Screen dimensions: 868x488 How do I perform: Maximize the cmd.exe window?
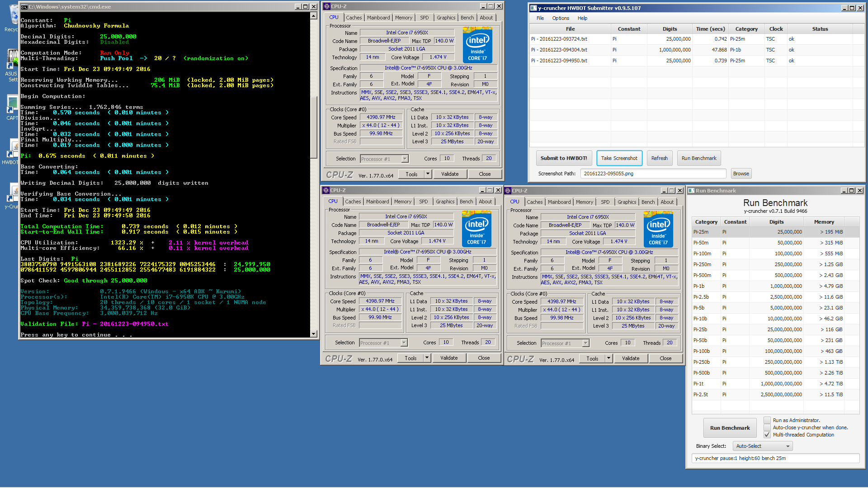click(306, 7)
